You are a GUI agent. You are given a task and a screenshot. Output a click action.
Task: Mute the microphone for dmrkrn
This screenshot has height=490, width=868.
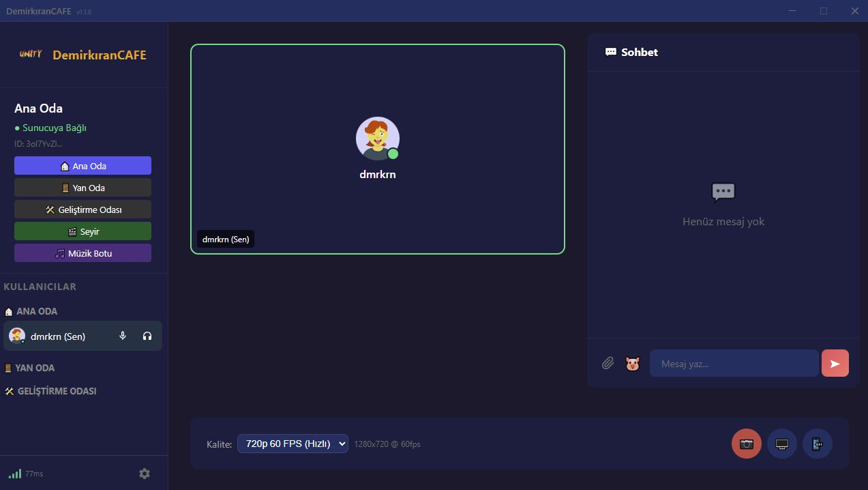(123, 336)
